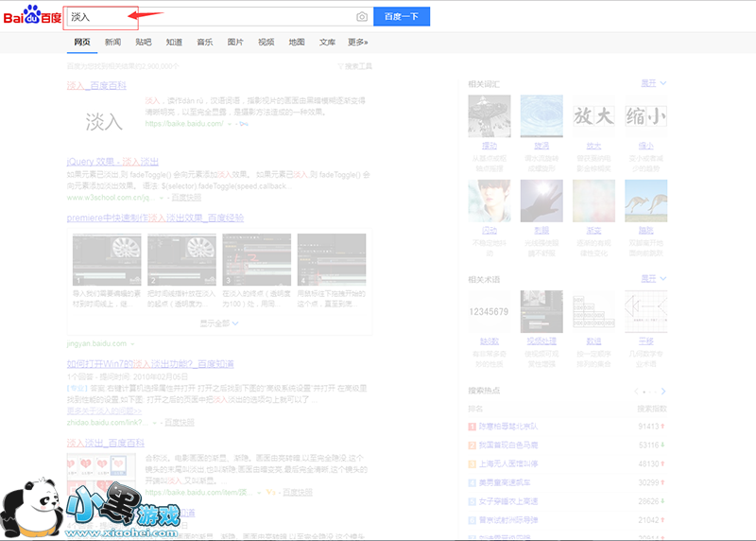This screenshot has width=756, height=541.
Task: Expand dropdown arrow beside jingyan.baidu.com
Action: pos(132,344)
